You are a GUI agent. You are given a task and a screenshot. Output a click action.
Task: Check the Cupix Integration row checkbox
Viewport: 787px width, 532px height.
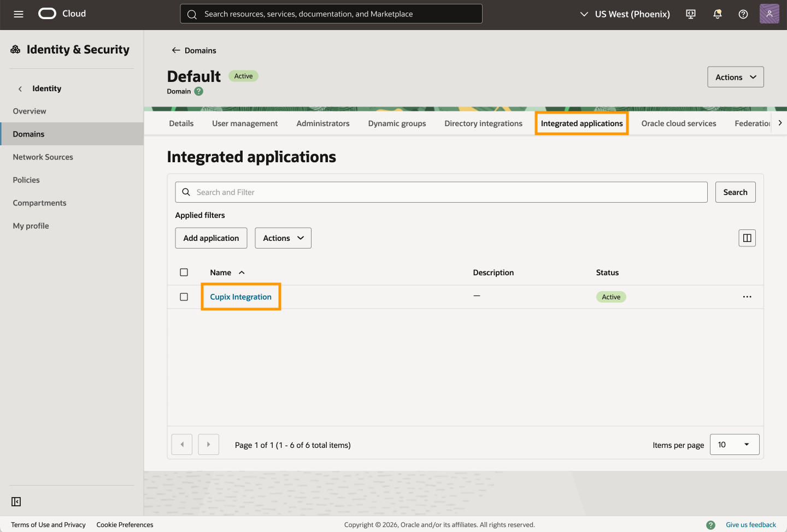(184, 297)
